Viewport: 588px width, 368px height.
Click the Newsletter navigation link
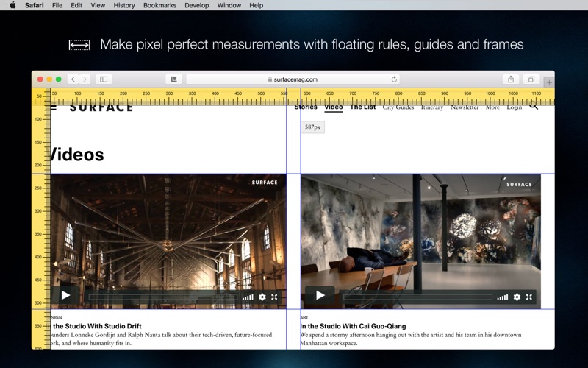point(465,107)
